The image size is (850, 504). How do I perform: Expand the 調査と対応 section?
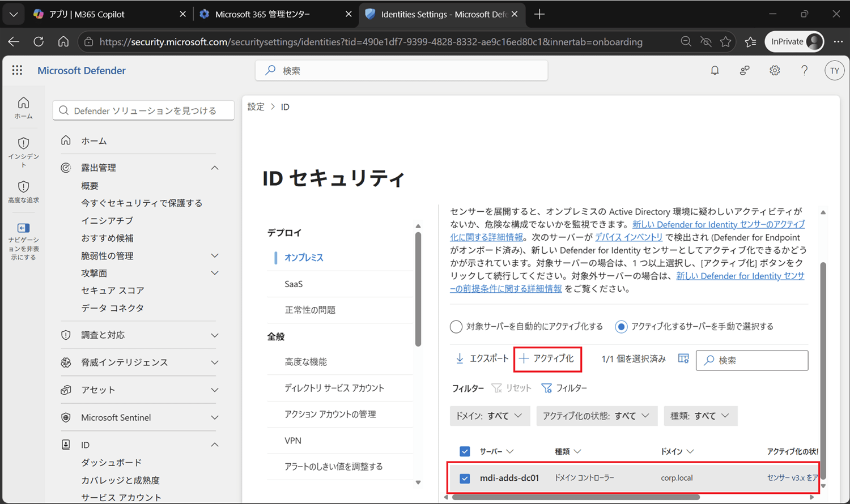[x=215, y=335]
